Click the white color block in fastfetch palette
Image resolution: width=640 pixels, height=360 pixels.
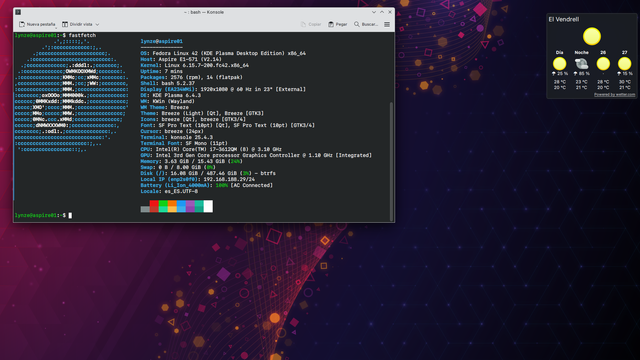click(x=208, y=206)
